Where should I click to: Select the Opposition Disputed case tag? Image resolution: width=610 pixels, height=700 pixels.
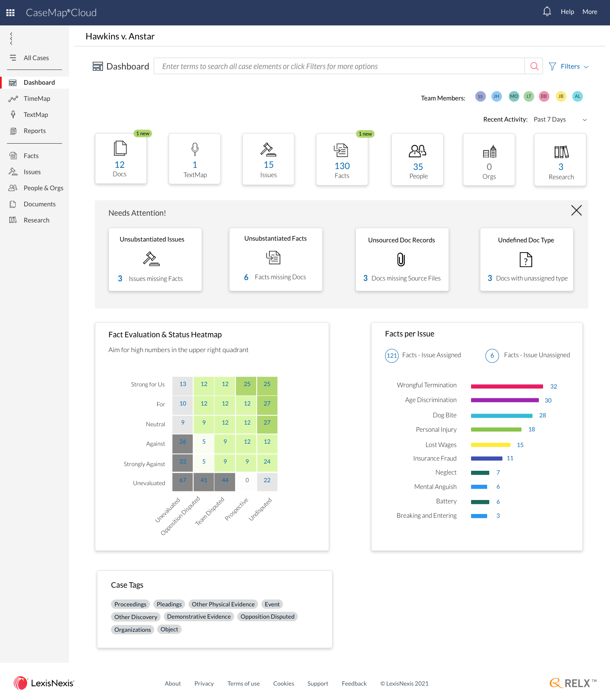pyautogui.click(x=267, y=617)
